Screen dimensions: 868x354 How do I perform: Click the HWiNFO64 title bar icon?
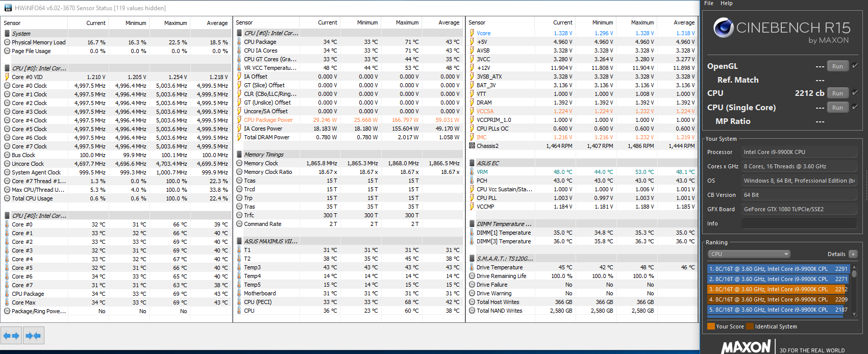[x=8, y=8]
